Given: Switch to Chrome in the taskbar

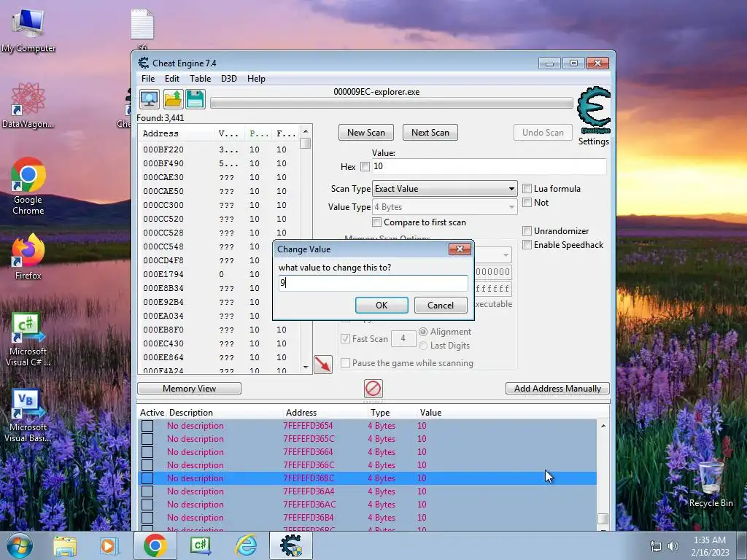Looking at the screenshot, I should click(x=155, y=545).
